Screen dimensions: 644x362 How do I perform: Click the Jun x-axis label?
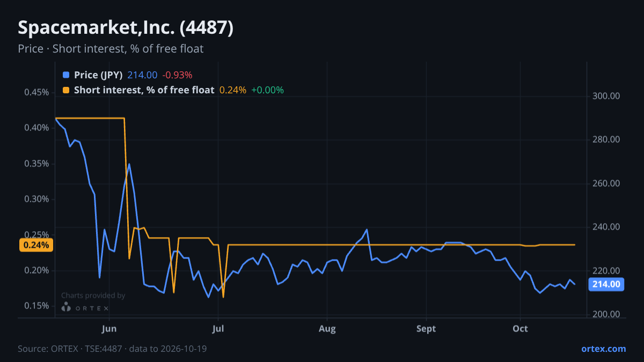[109, 328]
